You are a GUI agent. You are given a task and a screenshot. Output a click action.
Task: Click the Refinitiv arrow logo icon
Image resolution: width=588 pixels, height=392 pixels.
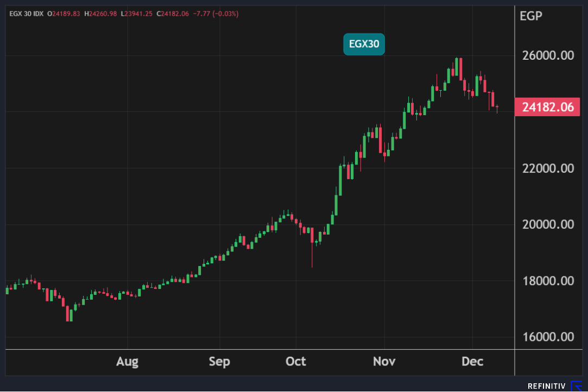576,386
